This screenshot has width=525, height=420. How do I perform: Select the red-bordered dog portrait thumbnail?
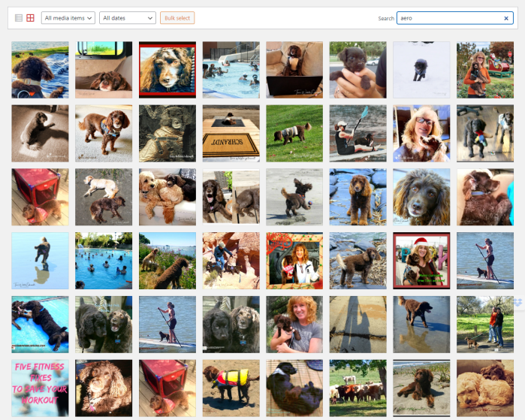pyautogui.click(x=167, y=70)
